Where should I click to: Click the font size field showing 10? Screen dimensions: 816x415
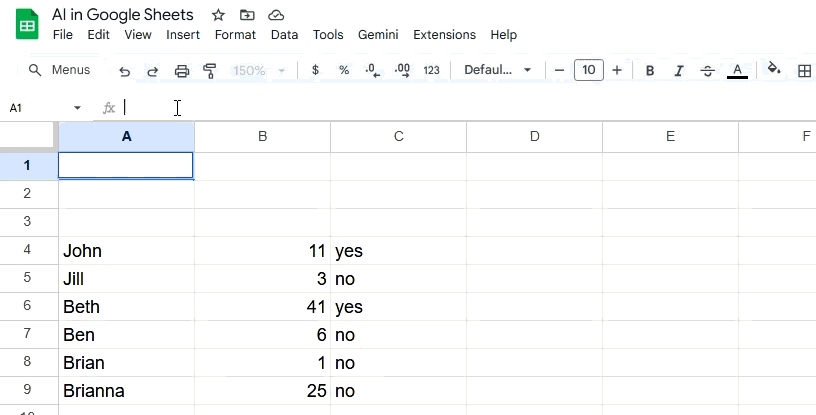tap(589, 70)
